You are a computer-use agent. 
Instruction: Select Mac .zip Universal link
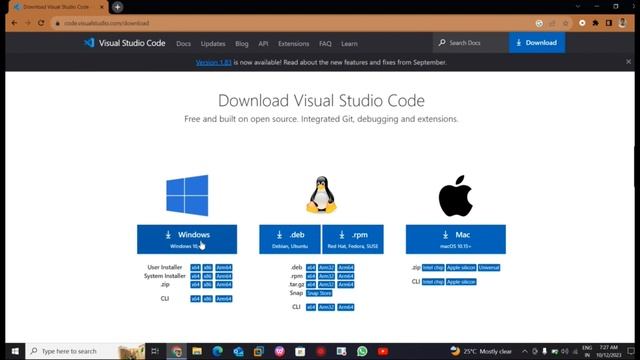pyautogui.click(x=489, y=267)
